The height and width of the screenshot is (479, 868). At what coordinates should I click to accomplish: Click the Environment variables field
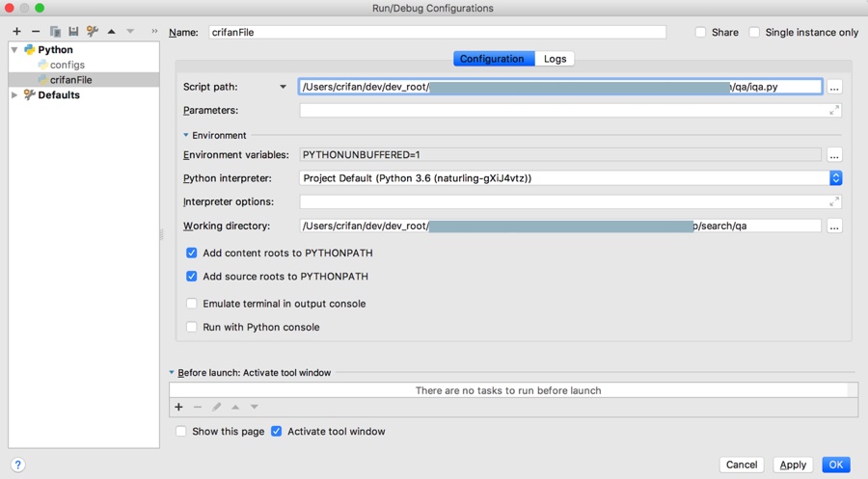point(560,155)
